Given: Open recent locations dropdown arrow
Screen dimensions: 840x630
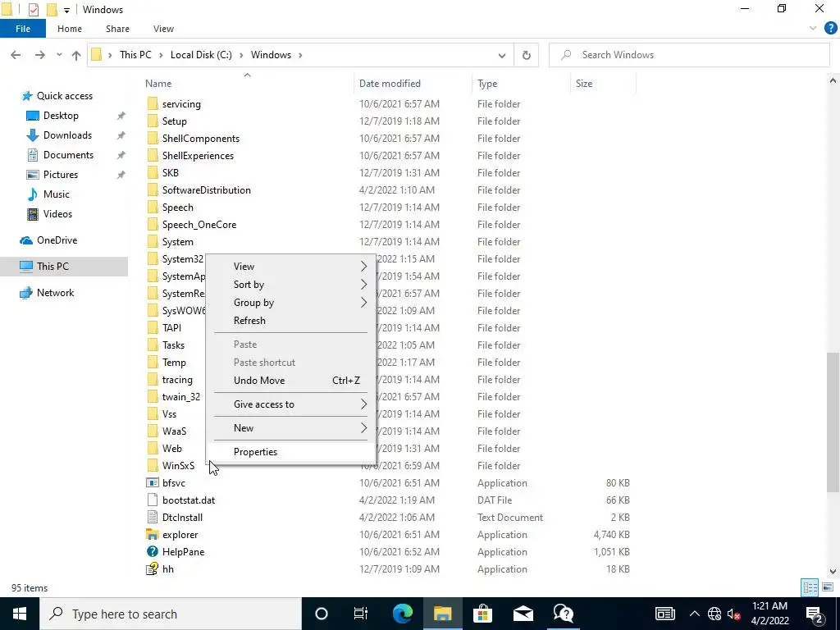Looking at the screenshot, I should click(59, 55).
